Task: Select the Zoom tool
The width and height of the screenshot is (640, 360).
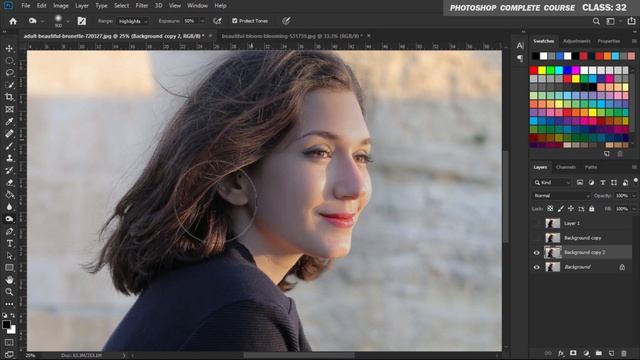Action: point(9,292)
